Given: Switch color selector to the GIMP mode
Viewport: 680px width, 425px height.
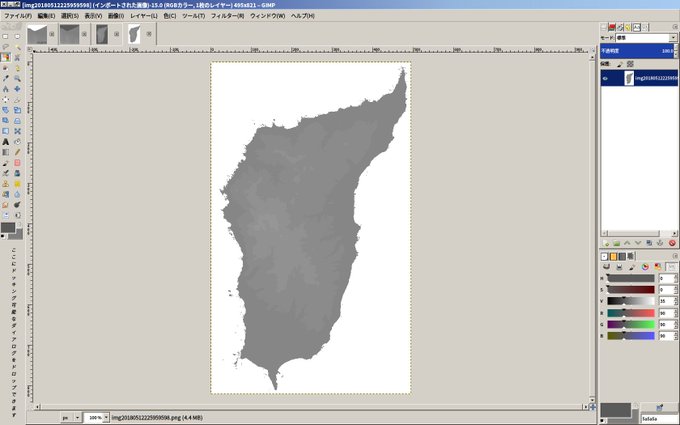Looking at the screenshot, I should tap(606, 267).
